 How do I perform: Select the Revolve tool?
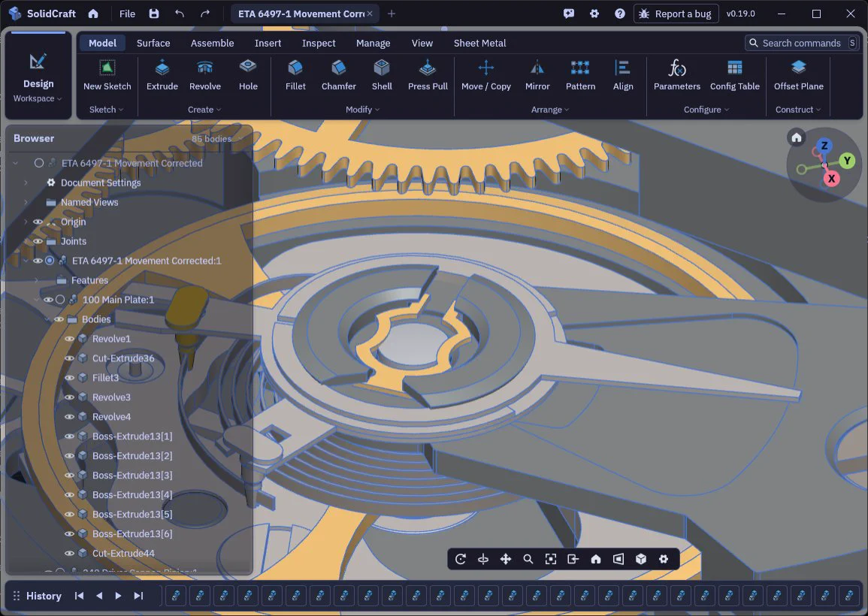(205, 75)
